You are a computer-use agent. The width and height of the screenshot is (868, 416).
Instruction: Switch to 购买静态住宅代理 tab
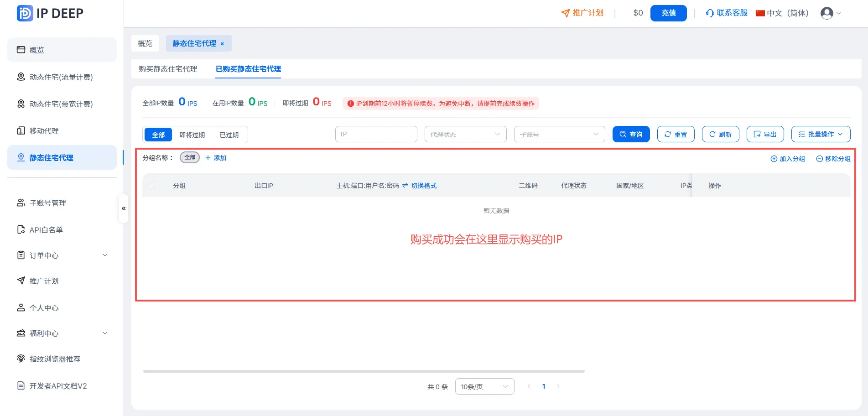point(168,69)
